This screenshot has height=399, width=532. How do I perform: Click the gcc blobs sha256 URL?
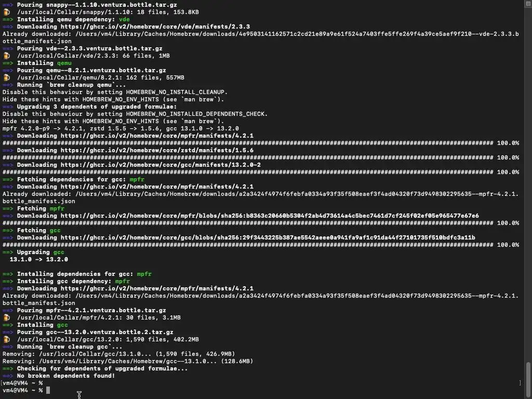tap(268, 237)
